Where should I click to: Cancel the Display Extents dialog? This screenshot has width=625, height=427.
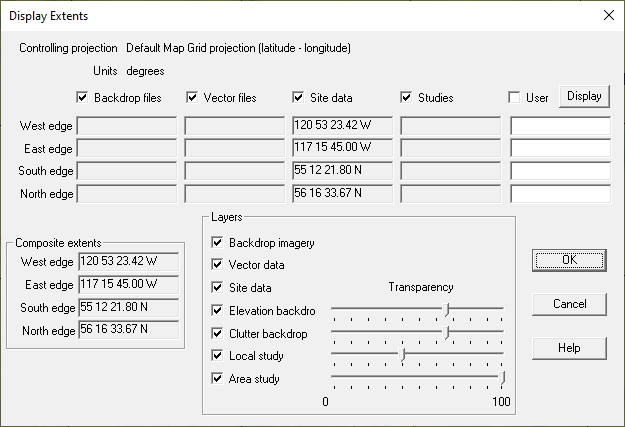point(569,304)
